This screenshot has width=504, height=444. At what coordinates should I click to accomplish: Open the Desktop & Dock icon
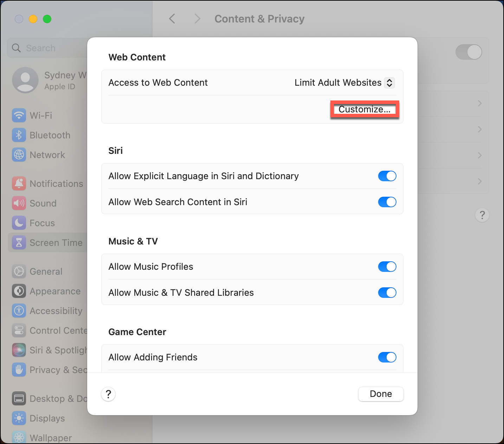(19, 398)
